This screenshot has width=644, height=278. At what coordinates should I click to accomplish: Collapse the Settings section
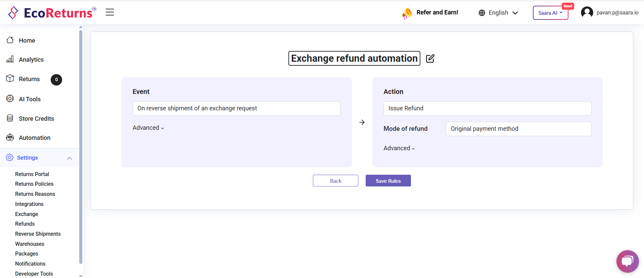coord(70,158)
